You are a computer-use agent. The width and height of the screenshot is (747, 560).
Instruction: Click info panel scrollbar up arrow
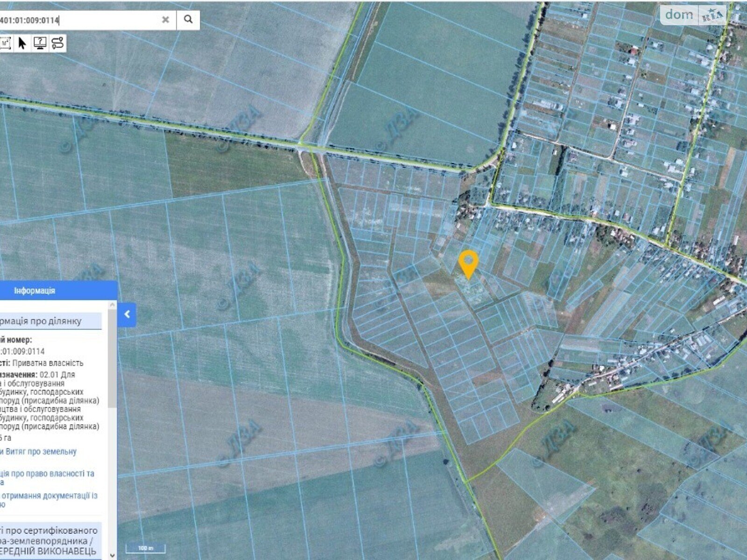pos(112,305)
